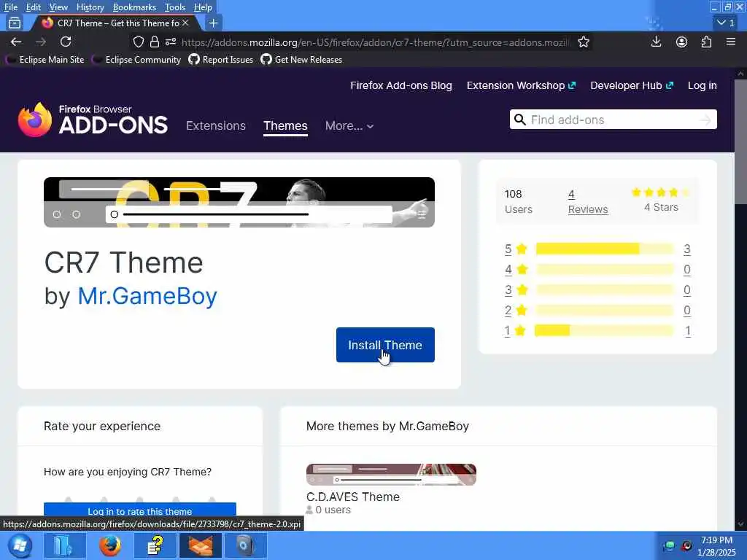Open the Downloads panel

pyautogui.click(x=656, y=42)
